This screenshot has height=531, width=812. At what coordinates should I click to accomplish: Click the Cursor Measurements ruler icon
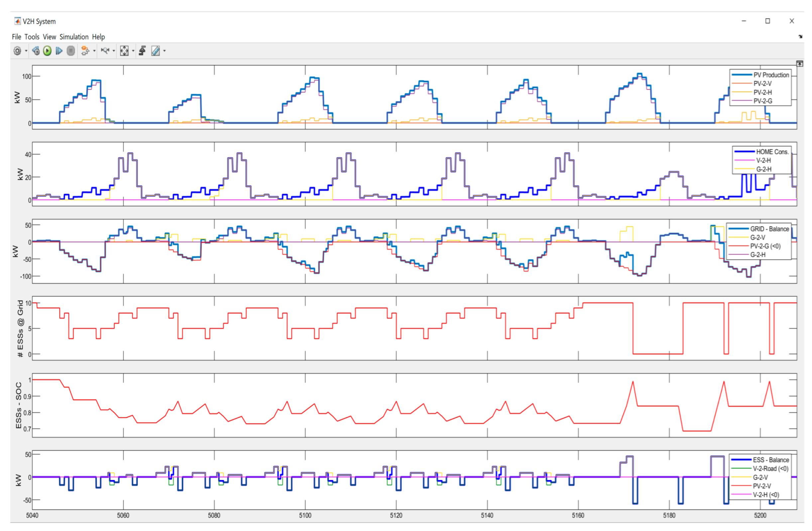pyautogui.click(x=156, y=51)
